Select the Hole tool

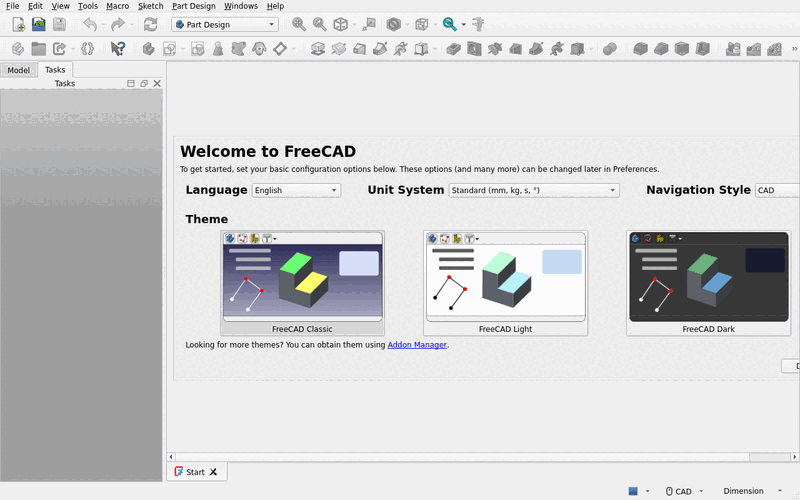[474, 48]
